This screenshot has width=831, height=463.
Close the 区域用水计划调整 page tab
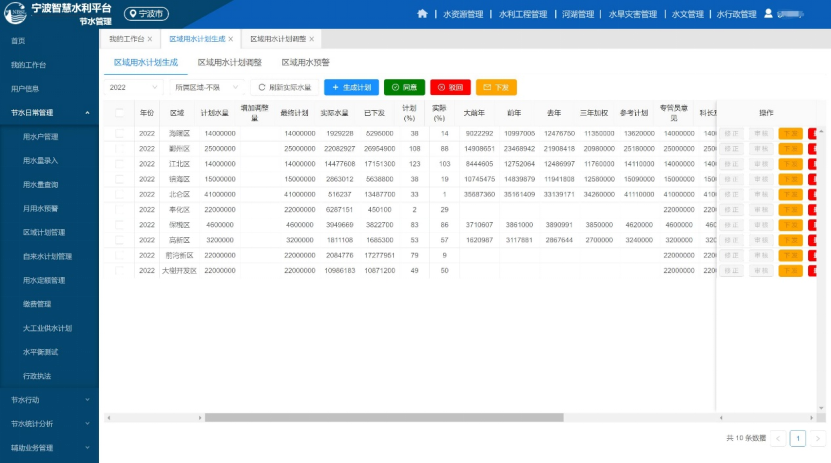coord(312,39)
